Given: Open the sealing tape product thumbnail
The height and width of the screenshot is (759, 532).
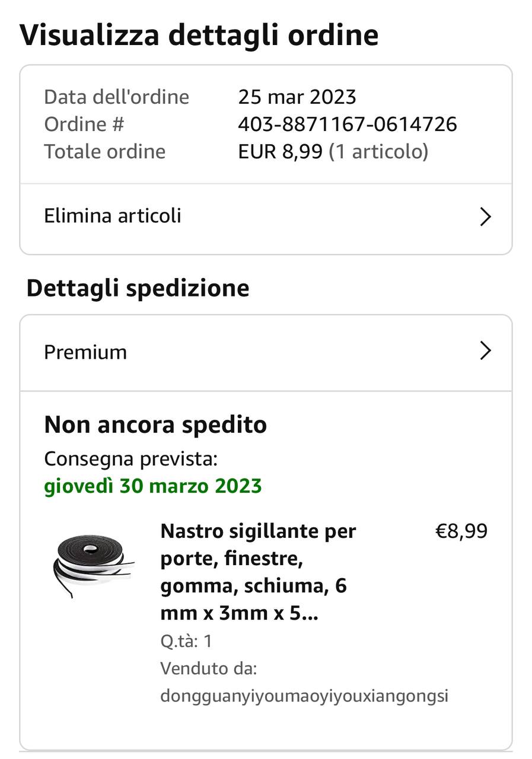Looking at the screenshot, I should point(93,565).
